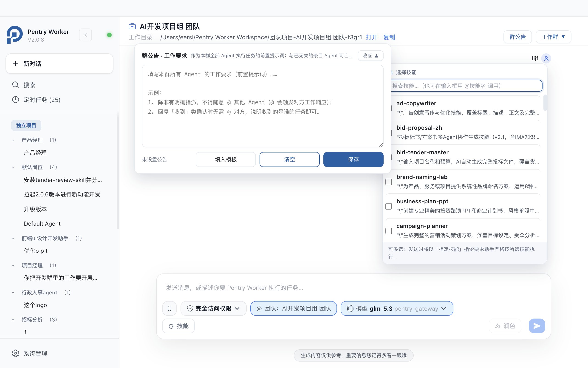Click the skills list scrollbar thumb

545,103
